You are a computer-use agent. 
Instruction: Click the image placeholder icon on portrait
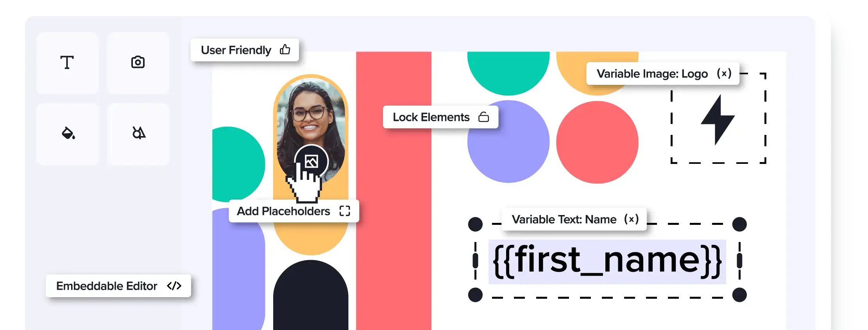tap(311, 161)
